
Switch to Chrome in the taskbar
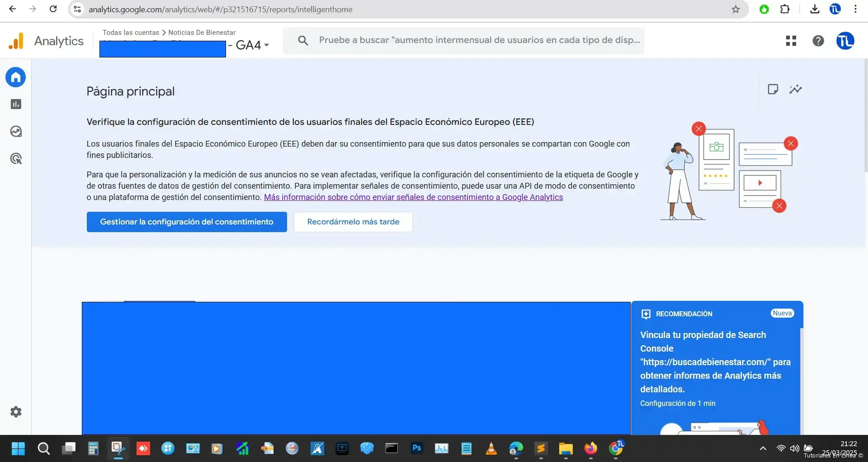point(616,448)
